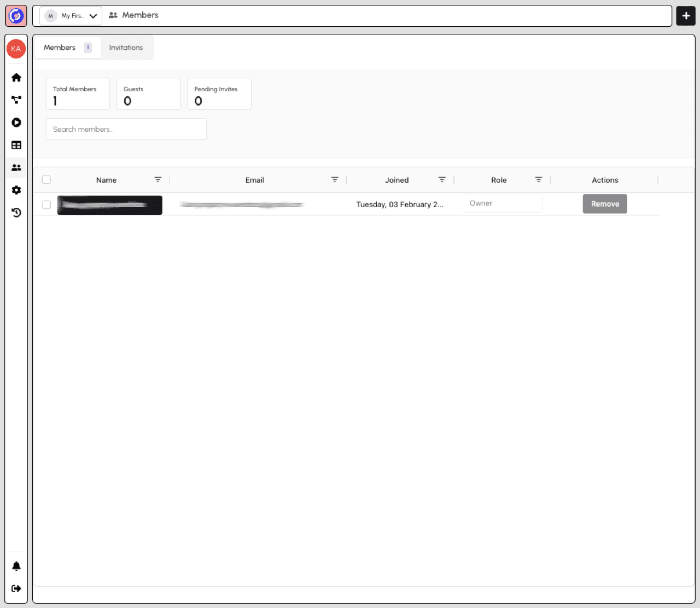Click the KA avatar in the sidebar
This screenshot has width=700, height=608.
[x=16, y=49]
